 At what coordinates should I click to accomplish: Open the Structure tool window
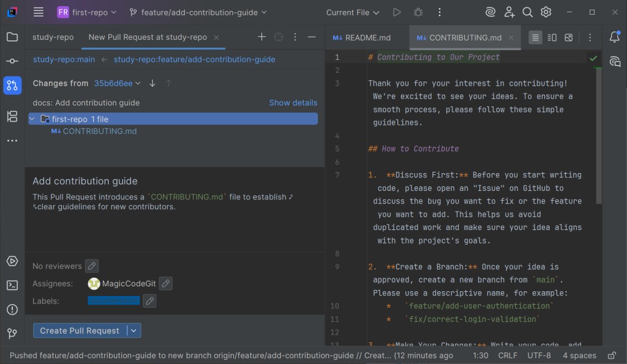click(12, 116)
